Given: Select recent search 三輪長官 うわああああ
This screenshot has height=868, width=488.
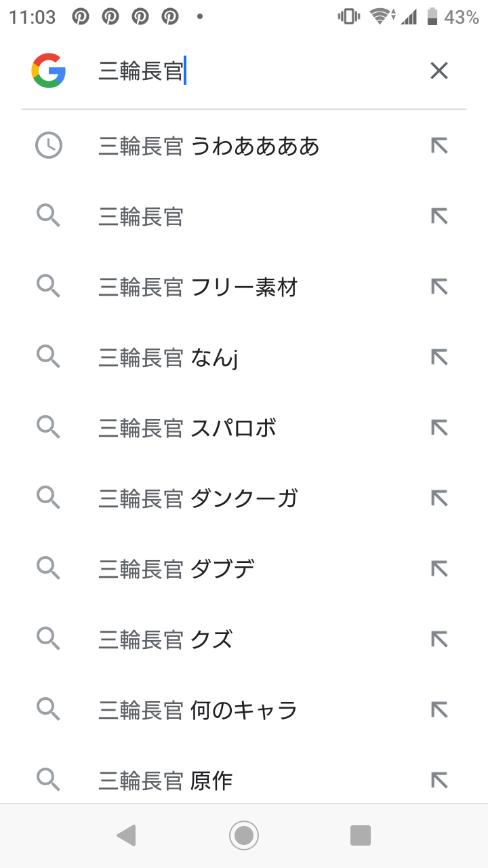Looking at the screenshot, I should 209,146.
